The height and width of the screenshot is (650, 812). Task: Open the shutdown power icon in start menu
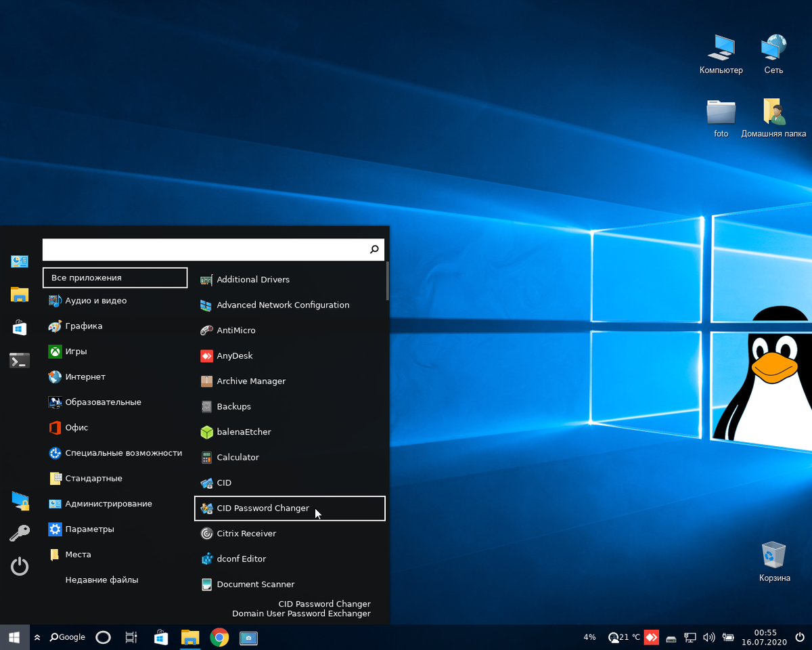(19, 567)
